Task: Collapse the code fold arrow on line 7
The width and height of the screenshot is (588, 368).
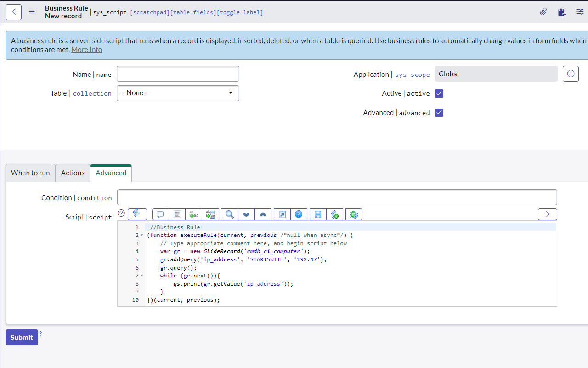Action: click(142, 276)
